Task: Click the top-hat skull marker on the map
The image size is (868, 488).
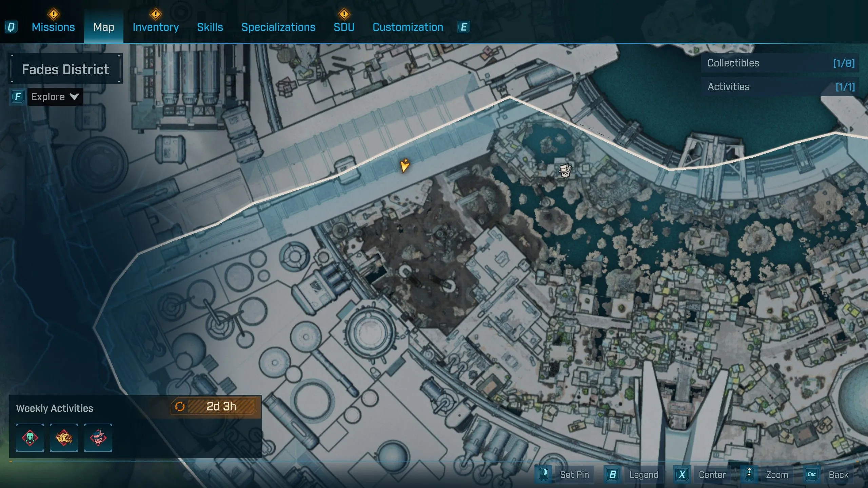Action: (x=565, y=170)
